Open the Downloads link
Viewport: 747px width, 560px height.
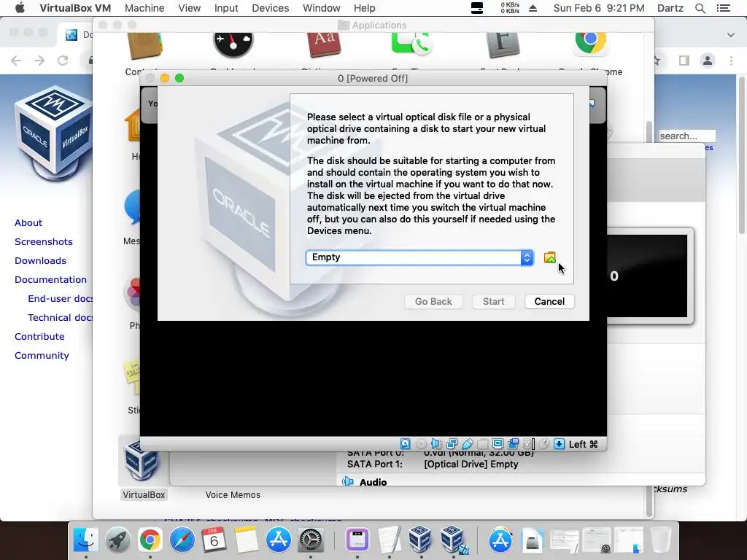pos(40,261)
